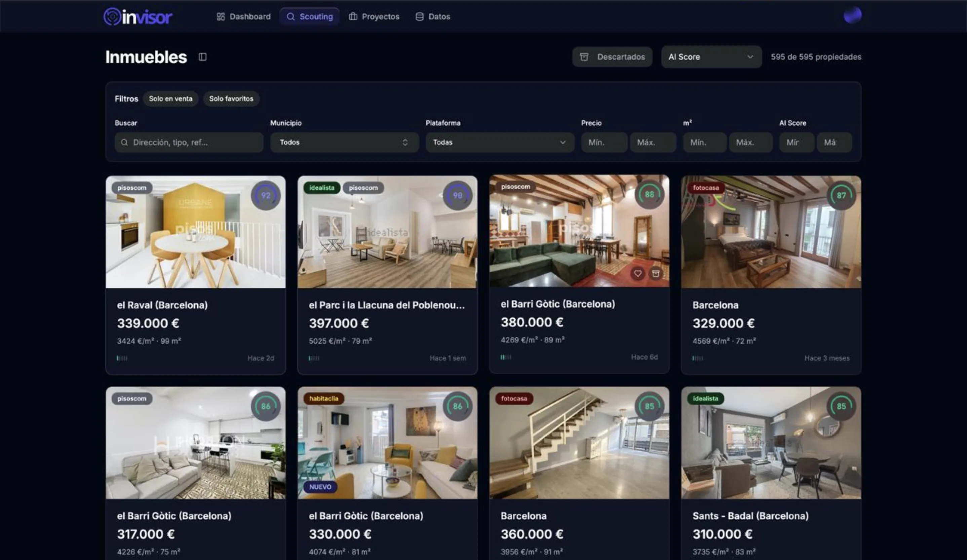The image size is (967, 560).
Task: Open the Plataforma 'Todas' dropdown
Action: 499,142
